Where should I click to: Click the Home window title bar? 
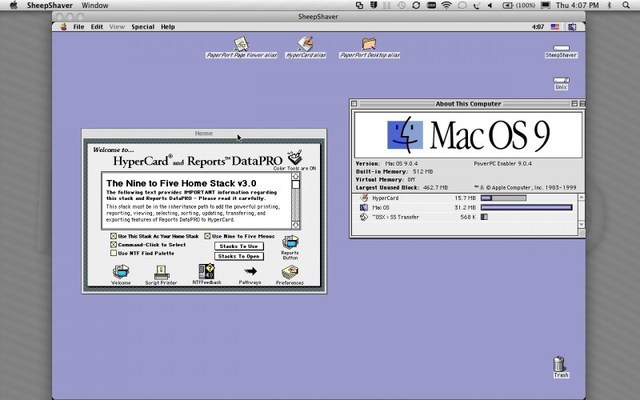pos(204,133)
